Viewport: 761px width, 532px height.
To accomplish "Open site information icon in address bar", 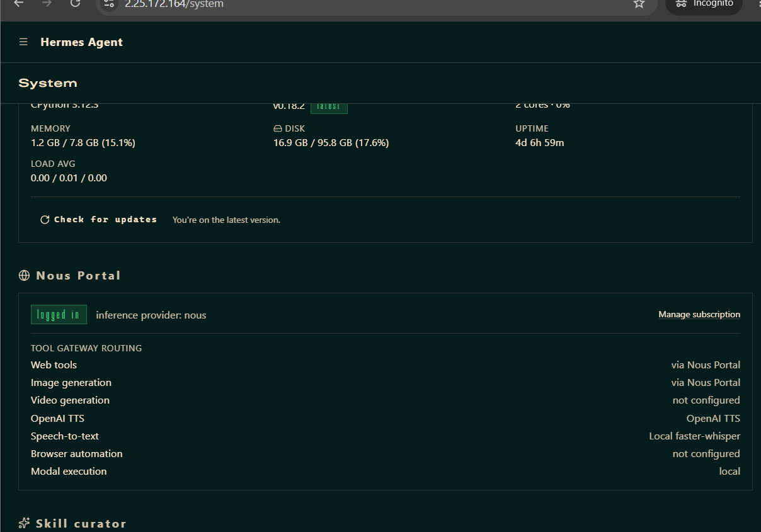I will [x=109, y=4].
